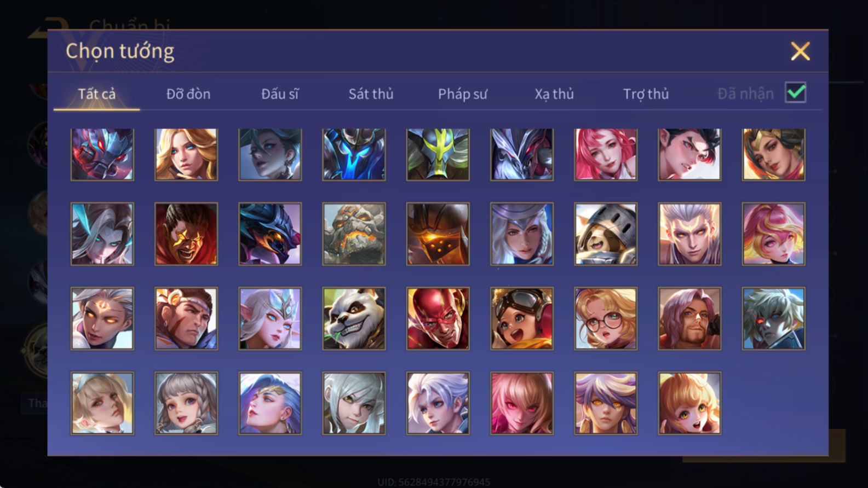The image size is (868, 488).
Task: Filter heroes by Pháp sư tab
Action: click(x=463, y=94)
